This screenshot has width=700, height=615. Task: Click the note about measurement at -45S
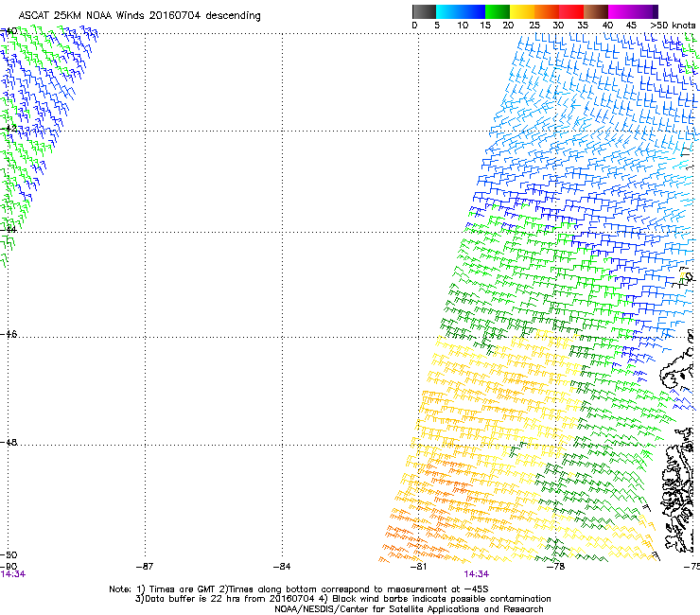pos(354,589)
